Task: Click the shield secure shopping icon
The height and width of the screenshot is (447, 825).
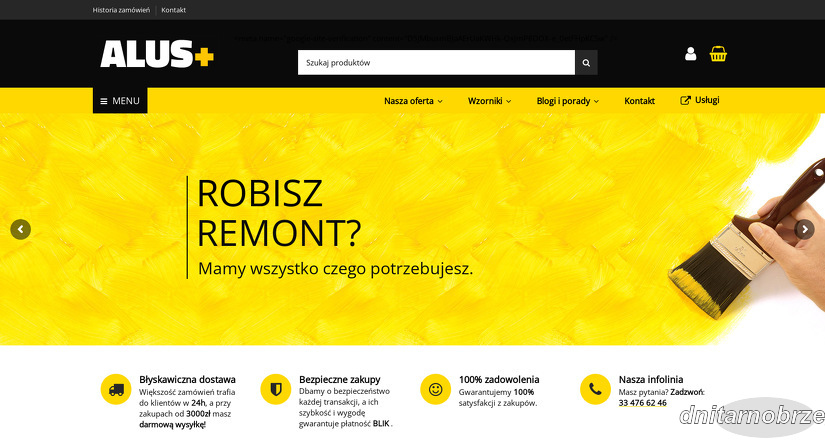Action: (276, 389)
